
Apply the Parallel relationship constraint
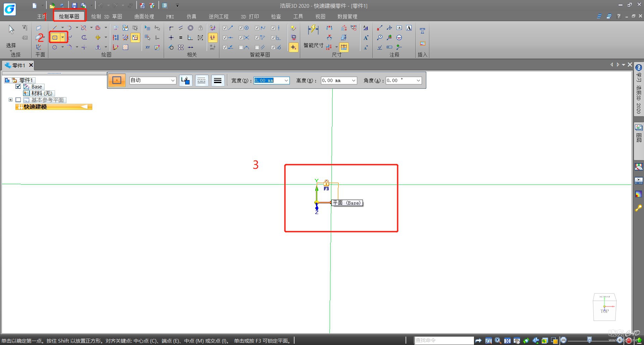pos(181,28)
